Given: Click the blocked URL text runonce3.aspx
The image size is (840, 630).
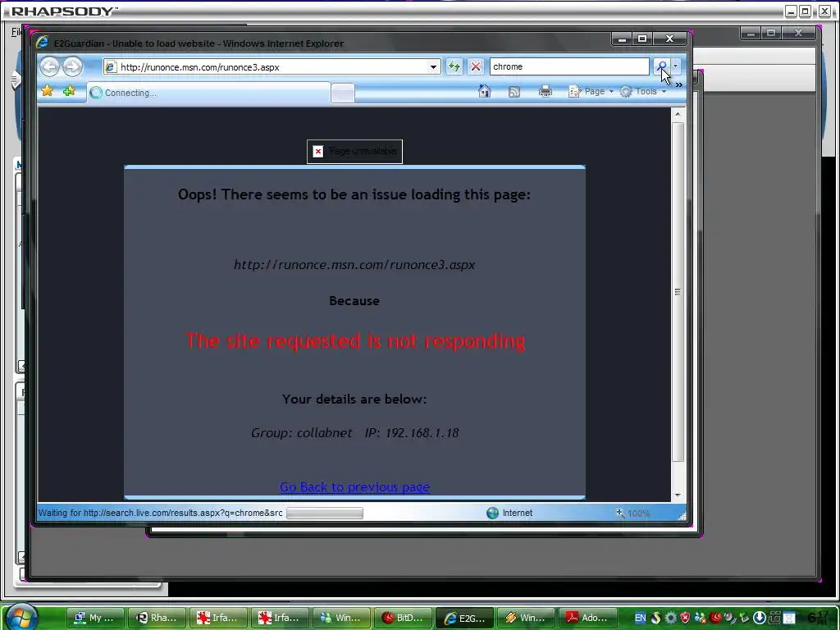Looking at the screenshot, I should (x=354, y=265).
